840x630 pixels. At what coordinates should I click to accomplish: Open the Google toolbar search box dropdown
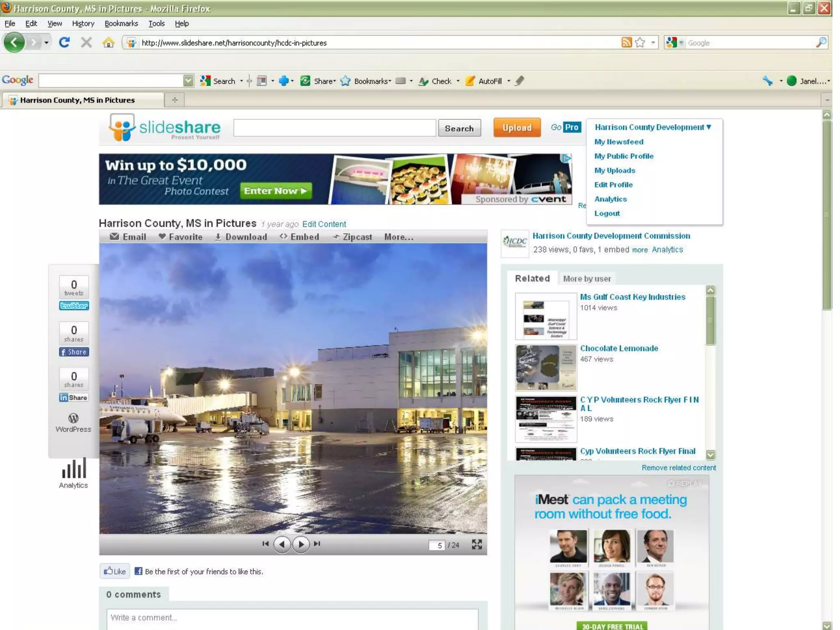click(188, 81)
